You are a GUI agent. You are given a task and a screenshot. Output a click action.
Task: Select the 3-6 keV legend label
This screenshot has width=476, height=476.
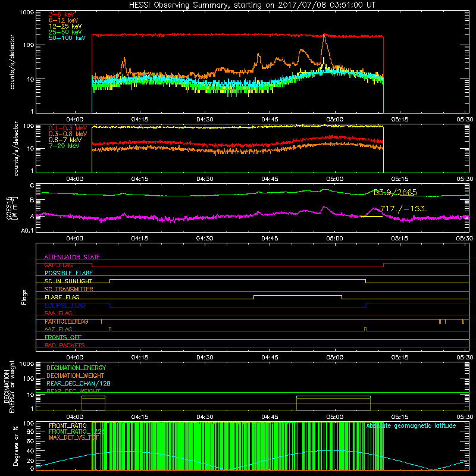point(62,14)
